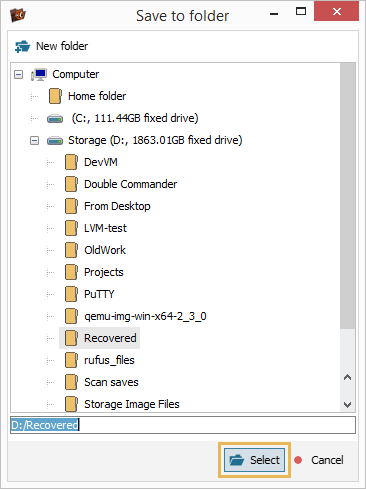This screenshot has width=366, height=489.
Task: Click the Computer monitor icon
Action: point(39,74)
